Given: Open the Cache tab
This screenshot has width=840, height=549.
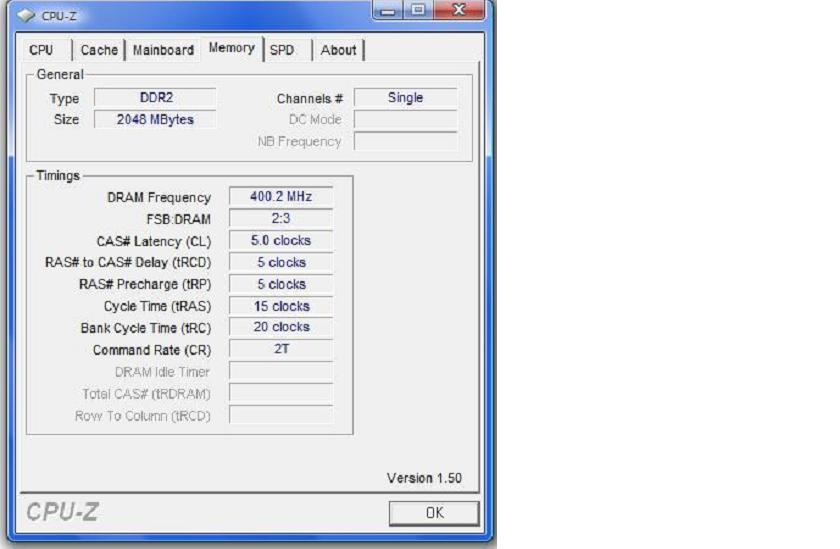Looking at the screenshot, I should coord(99,50).
